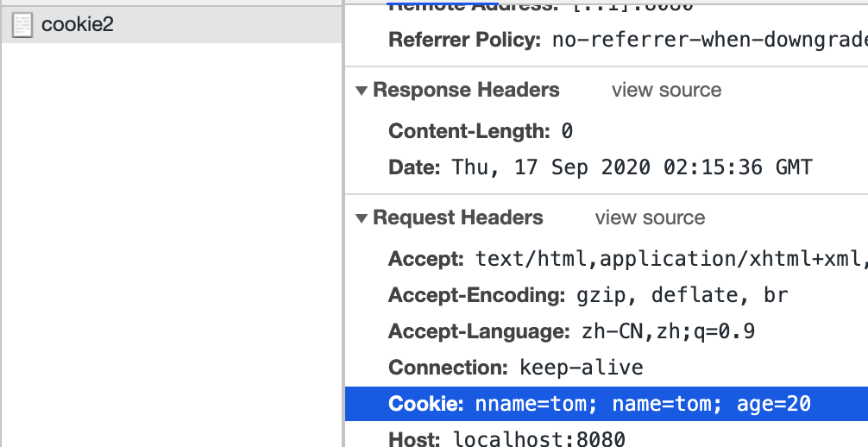Click the Request Headers section title

(x=458, y=217)
